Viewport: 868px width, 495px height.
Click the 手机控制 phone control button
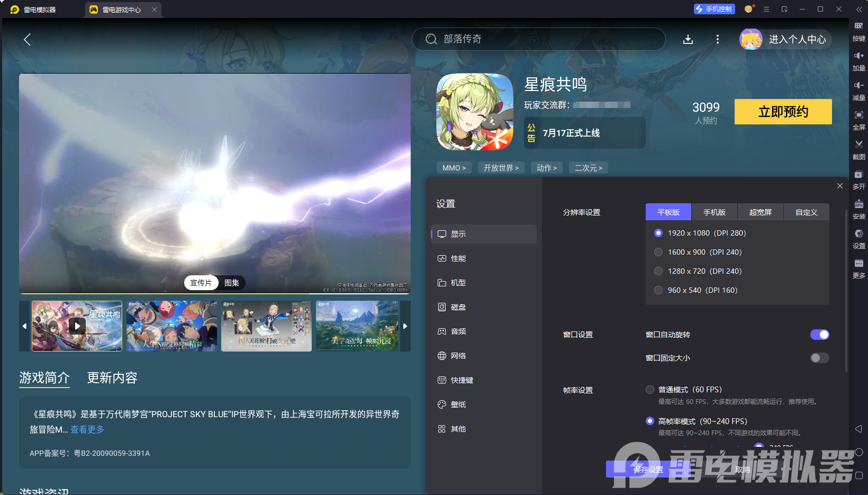click(x=714, y=9)
